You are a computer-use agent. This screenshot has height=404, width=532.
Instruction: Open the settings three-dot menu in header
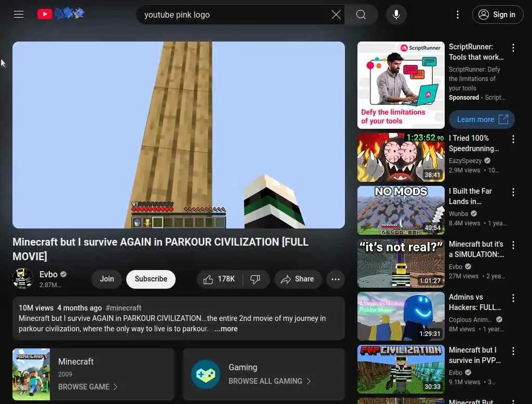coord(457,15)
